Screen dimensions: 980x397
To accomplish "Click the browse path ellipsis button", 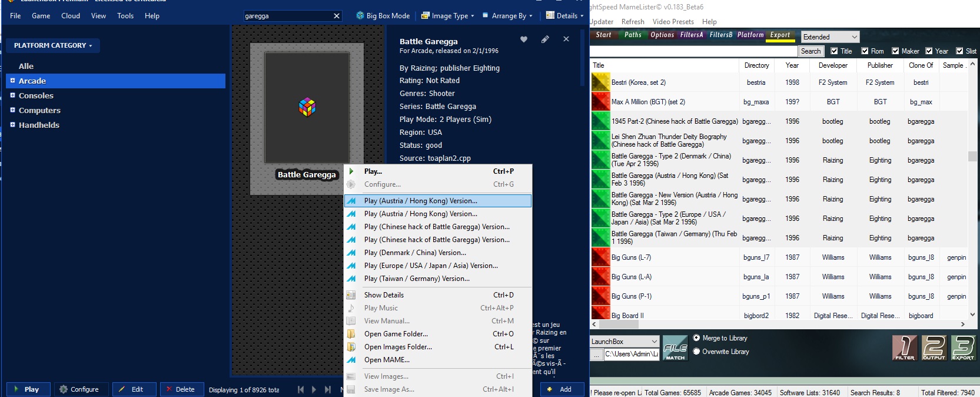I will [x=596, y=354].
